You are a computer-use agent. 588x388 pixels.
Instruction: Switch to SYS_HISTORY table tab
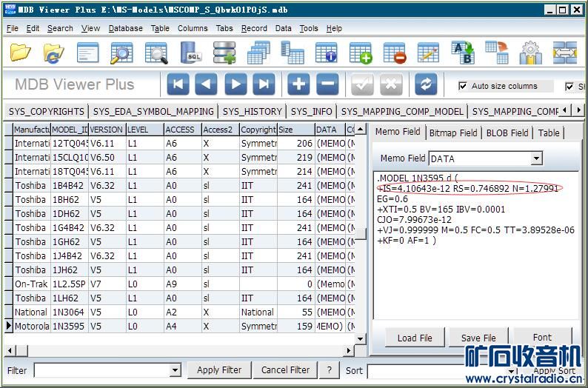pyautogui.click(x=253, y=111)
